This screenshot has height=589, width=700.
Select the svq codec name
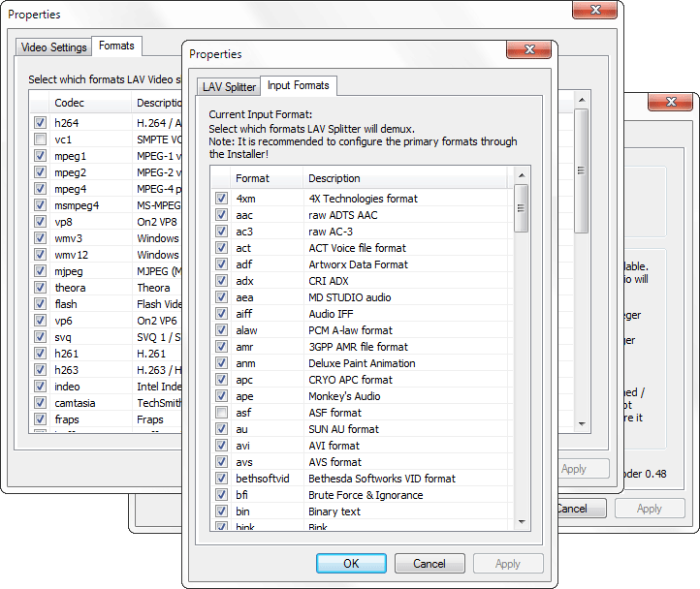pos(63,337)
